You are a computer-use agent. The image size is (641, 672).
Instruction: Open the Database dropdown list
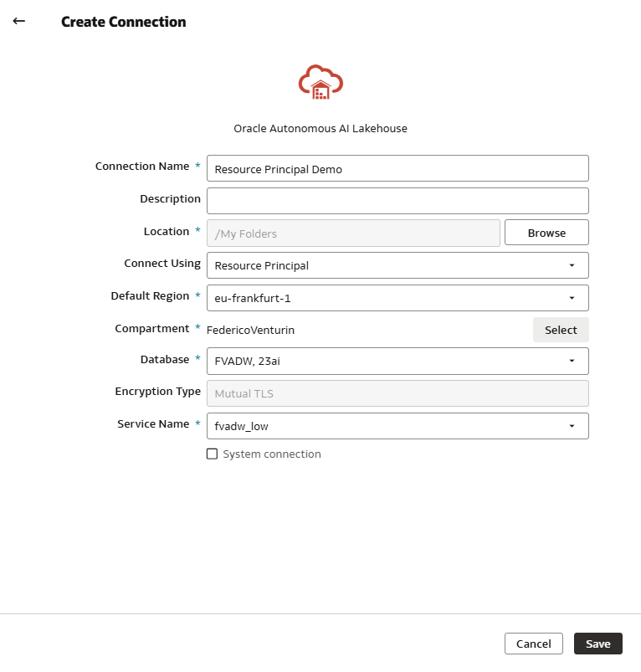click(397, 362)
